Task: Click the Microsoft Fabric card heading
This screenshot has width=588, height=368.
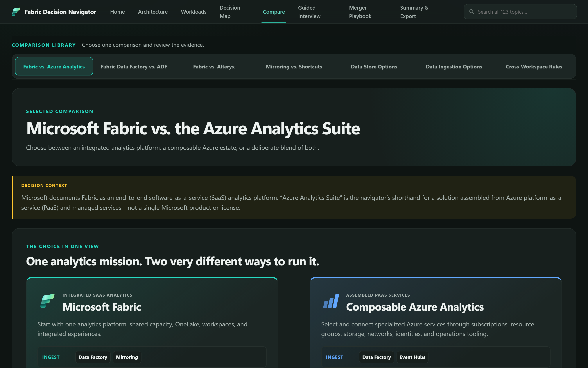Action: 102,307
